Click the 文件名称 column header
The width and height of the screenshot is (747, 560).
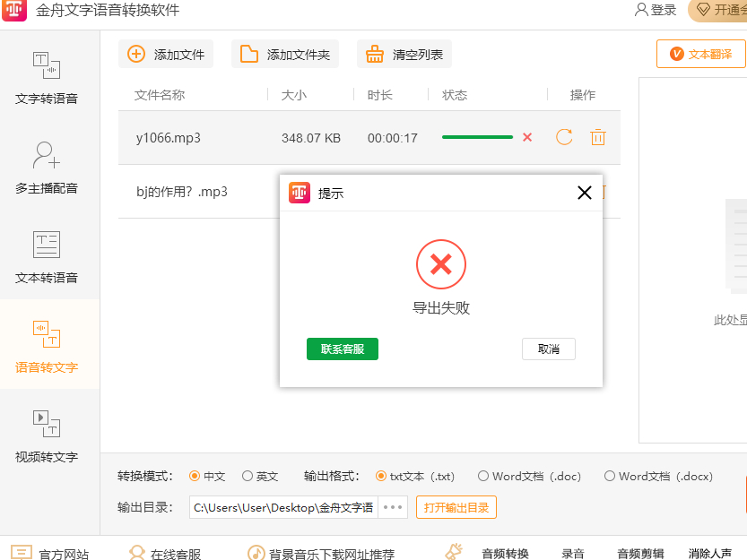(160, 95)
